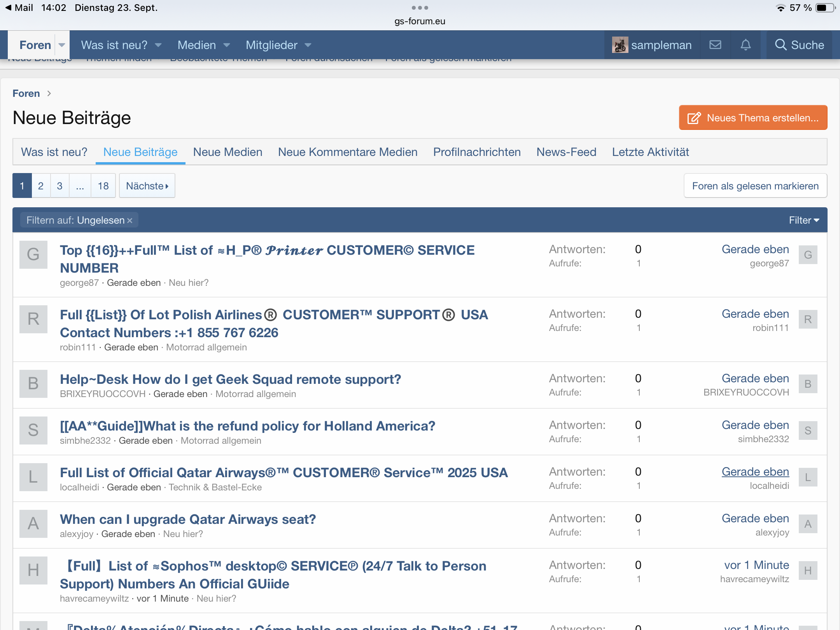Click the pencil icon on Neues Thema erstellen
Screen dimensions: 840x630
694,118
